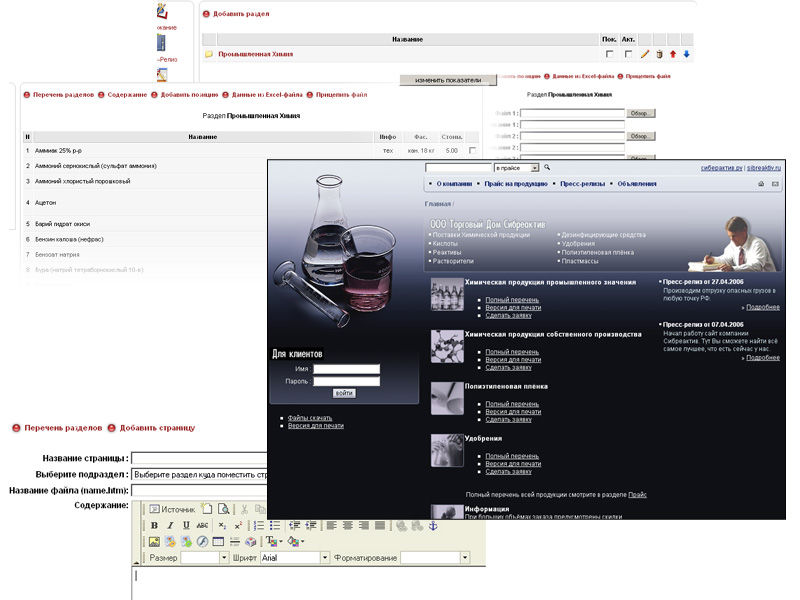Click the trash delete icon in section row
800x600 pixels.
point(659,54)
